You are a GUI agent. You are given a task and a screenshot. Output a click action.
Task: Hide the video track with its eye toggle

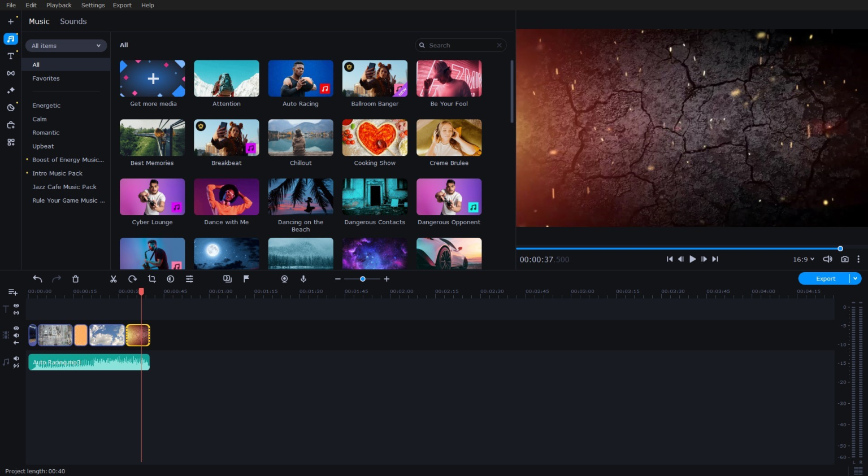16,328
